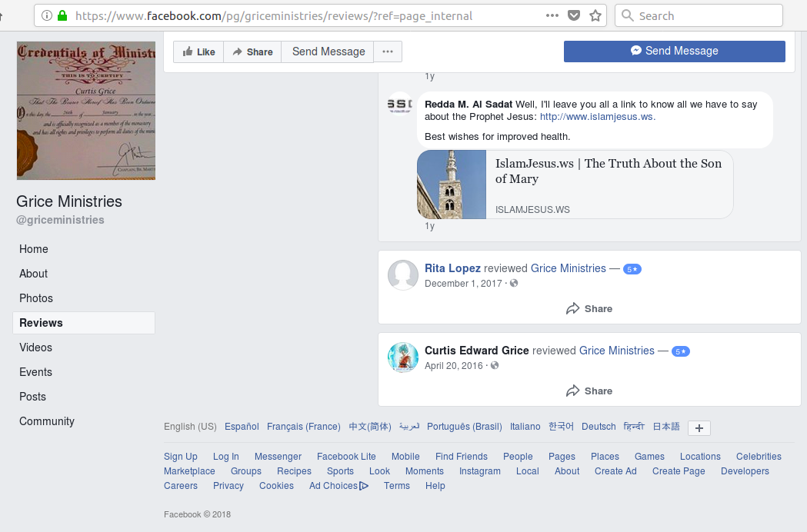Share Curtis Edward Grice's review
807x532 pixels.
[589, 391]
